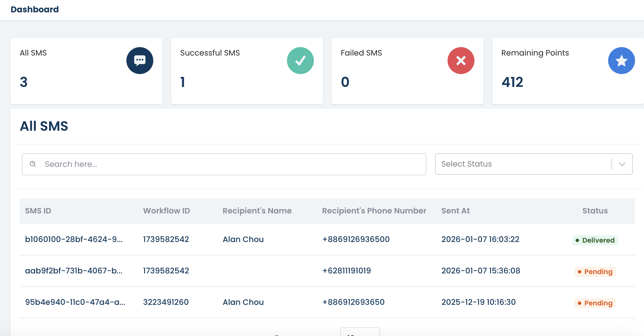Screen dimensions: 644x336
Task: Click Pending badge for +62811191019 row
Action: (595, 272)
